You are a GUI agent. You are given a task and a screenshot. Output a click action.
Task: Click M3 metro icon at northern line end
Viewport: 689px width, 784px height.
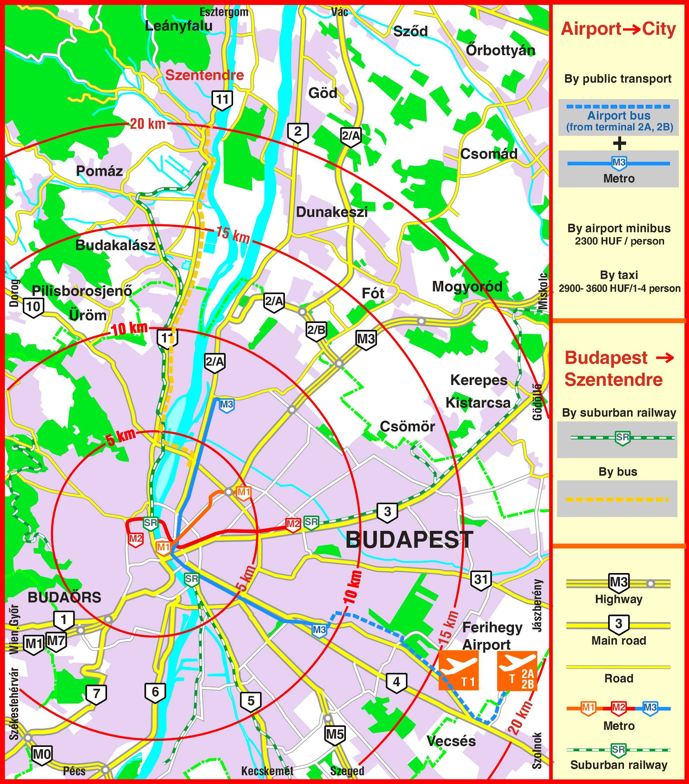point(226,406)
